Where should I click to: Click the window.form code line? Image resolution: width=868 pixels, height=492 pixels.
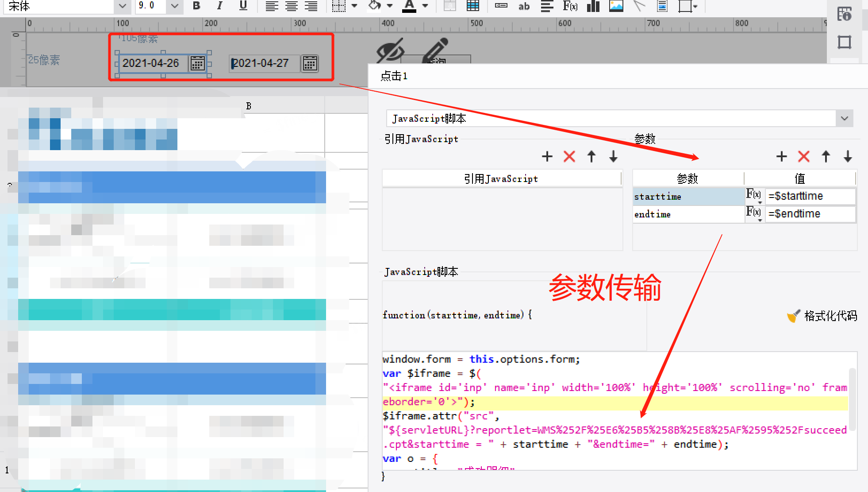click(x=481, y=359)
